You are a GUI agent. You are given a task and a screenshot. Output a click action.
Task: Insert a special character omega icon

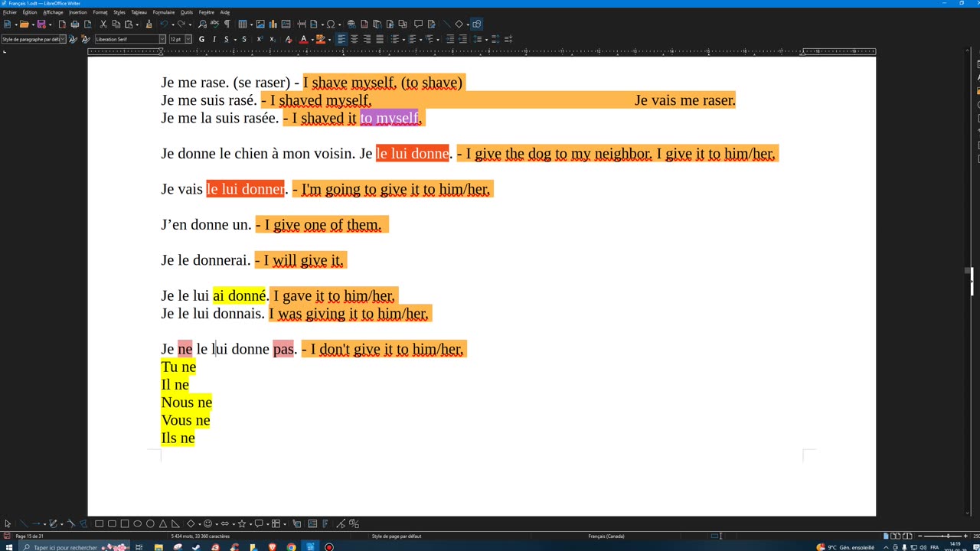(331, 24)
